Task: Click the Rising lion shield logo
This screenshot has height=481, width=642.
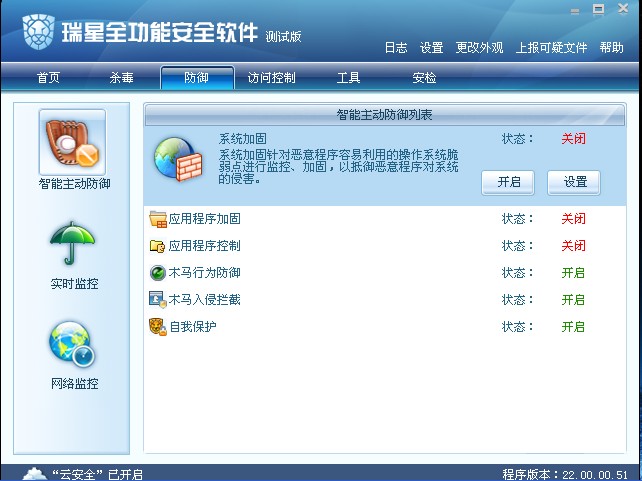Action: [x=38, y=32]
